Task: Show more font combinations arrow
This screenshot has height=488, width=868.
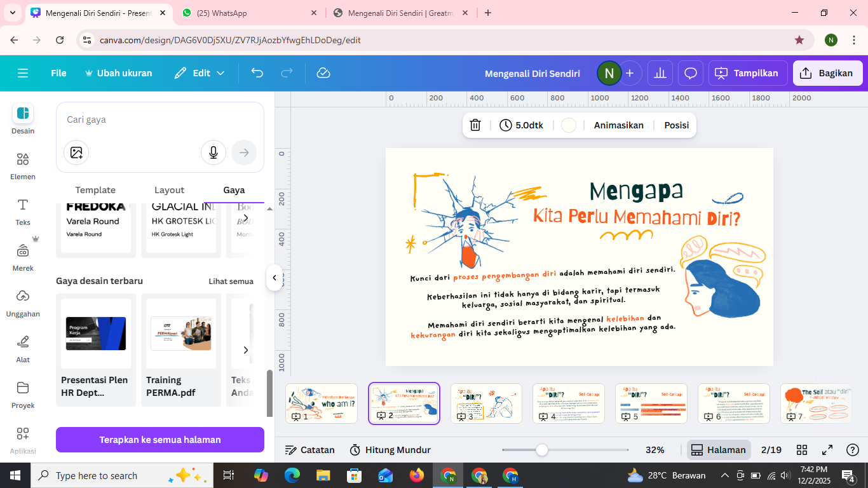Action: [x=246, y=218]
